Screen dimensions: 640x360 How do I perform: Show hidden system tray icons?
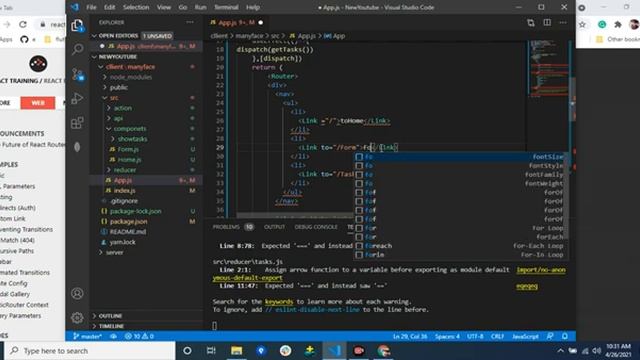[x=560, y=351]
